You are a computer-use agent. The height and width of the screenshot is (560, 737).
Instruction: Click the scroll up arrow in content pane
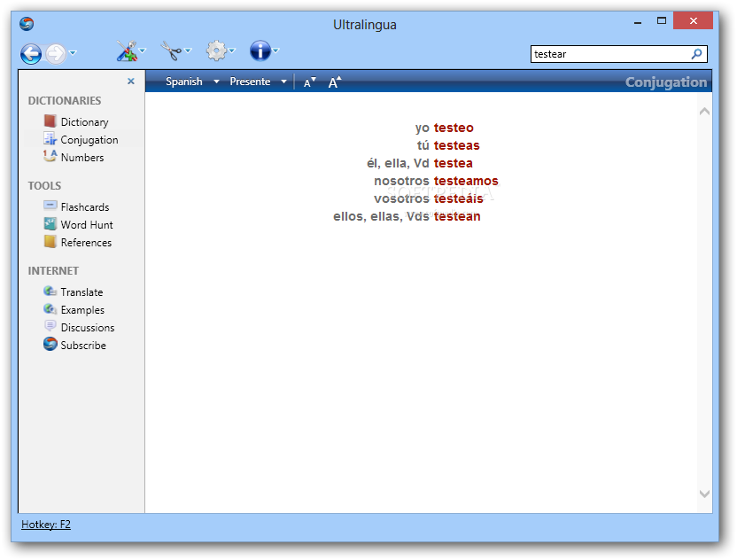pos(704,112)
